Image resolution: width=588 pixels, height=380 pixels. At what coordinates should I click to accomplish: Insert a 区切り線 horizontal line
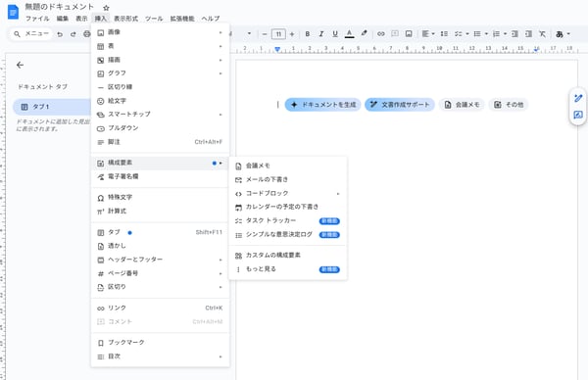click(x=160, y=87)
